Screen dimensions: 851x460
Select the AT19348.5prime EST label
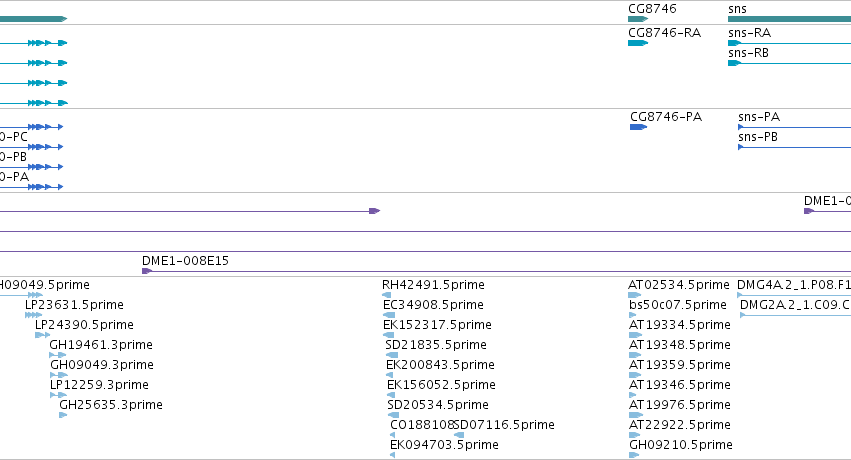[x=680, y=345]
